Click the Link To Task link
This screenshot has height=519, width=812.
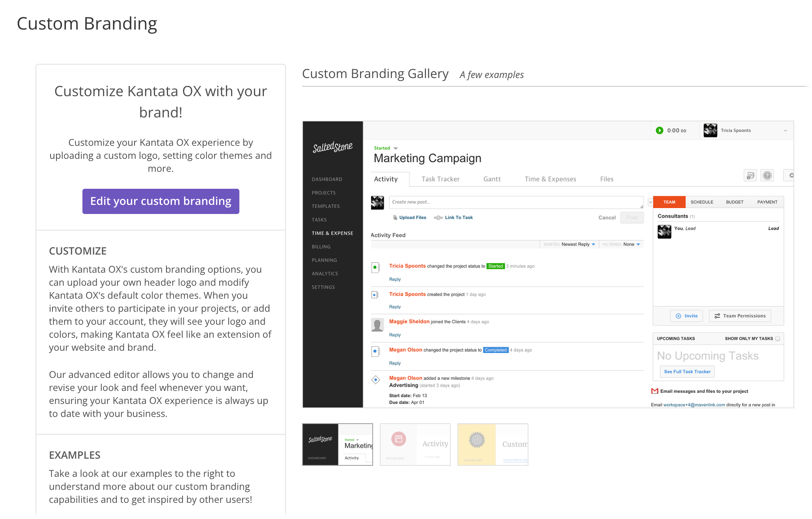tap(459, 218)
